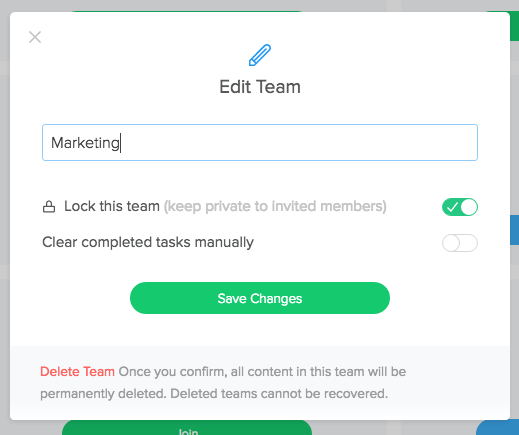This screenshot has width=519, height=435.
Task: Click the white knob of the lock switch
Action: [x=469, y=207]
